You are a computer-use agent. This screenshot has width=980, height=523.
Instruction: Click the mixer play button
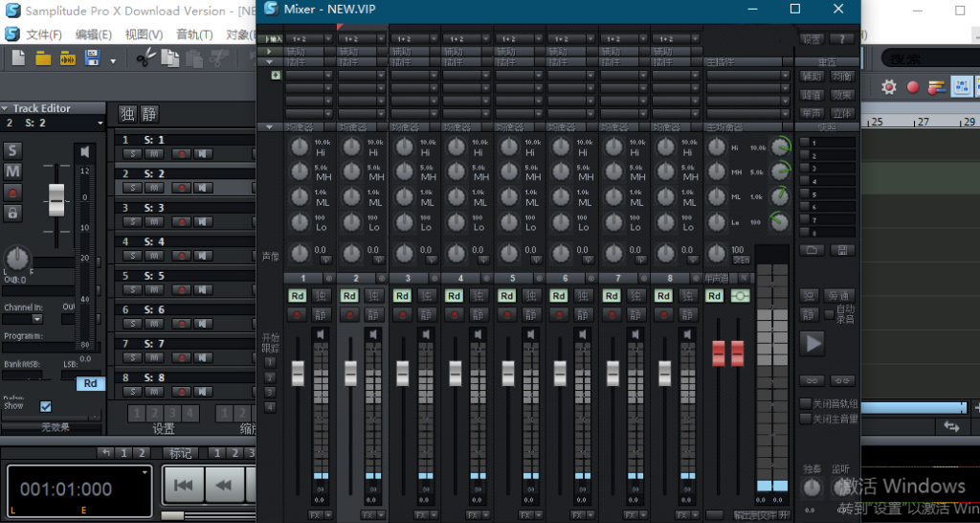coord(813,342)
